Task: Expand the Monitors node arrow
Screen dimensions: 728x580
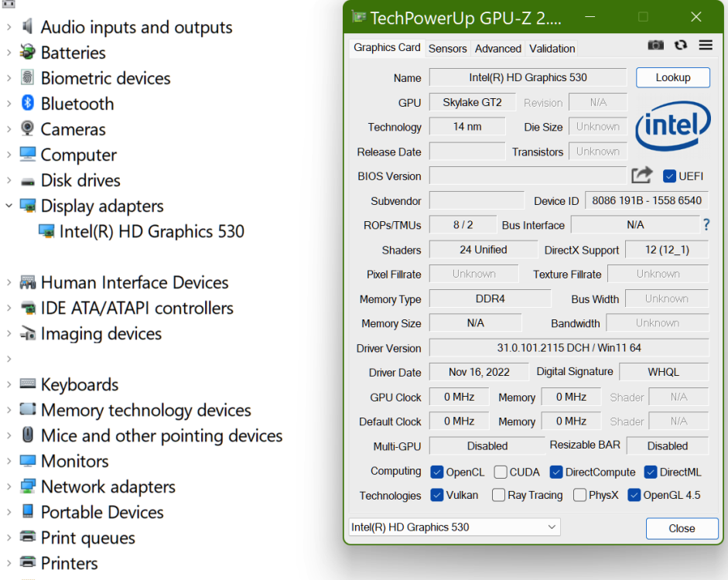Action: point(9,461)
